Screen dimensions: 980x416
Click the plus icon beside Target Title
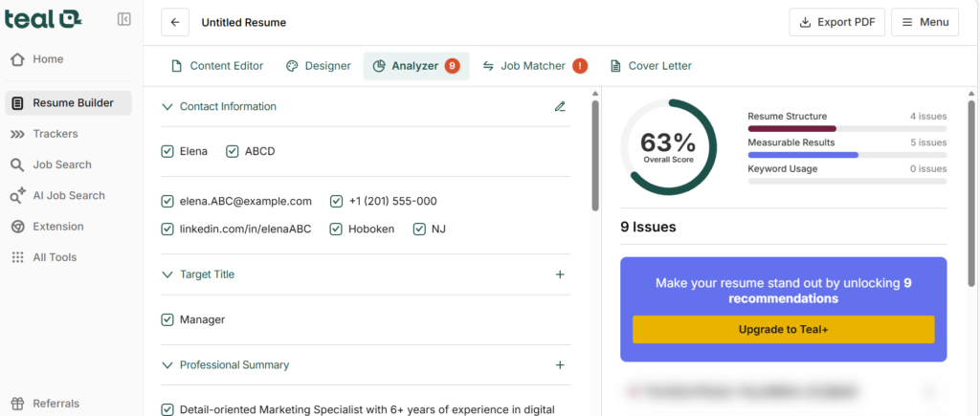click(560, 274)
